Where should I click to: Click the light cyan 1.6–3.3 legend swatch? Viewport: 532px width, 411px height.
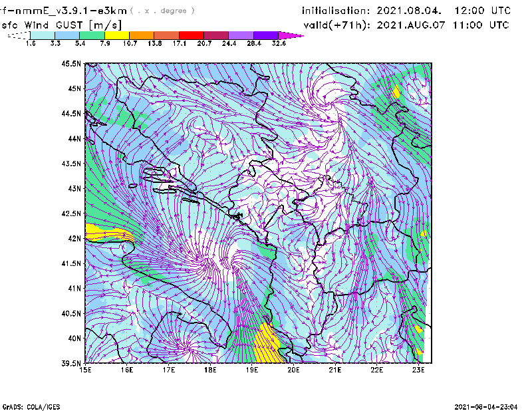43,35
